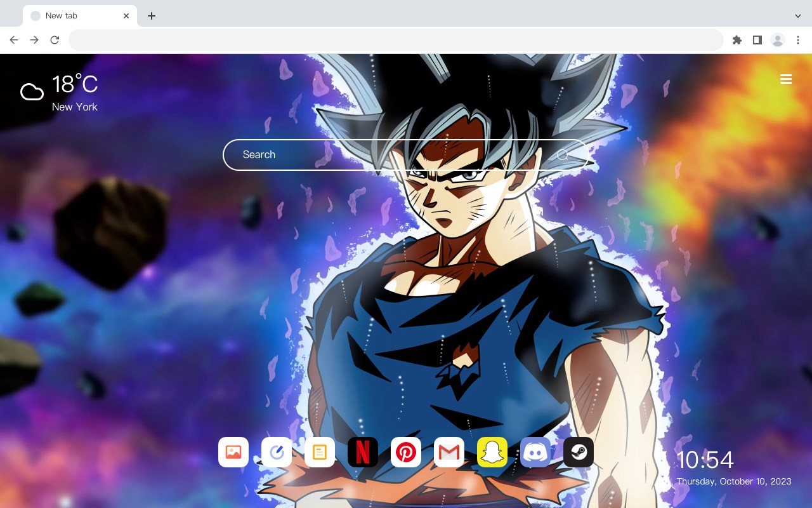Screen dimensions: 812x508
Task: Click the New York location label
Action: [75, 107]
